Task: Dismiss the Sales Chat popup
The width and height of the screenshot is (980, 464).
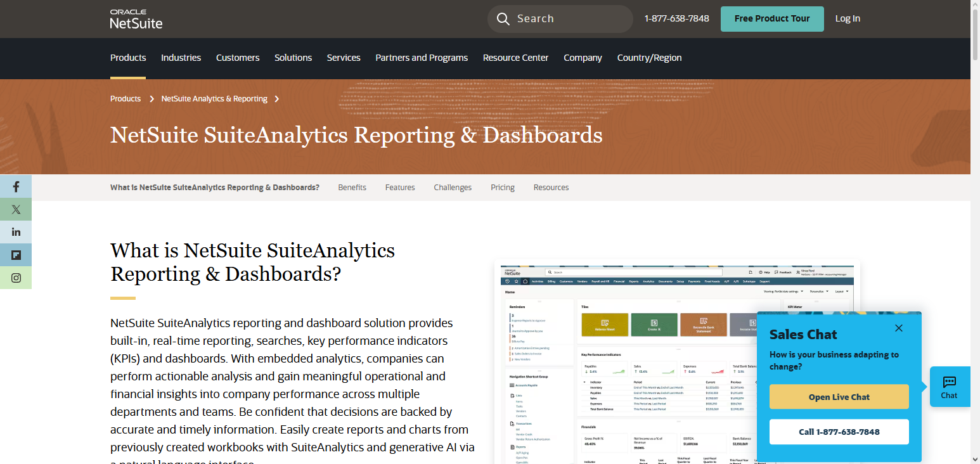Action: click(899, 328)
